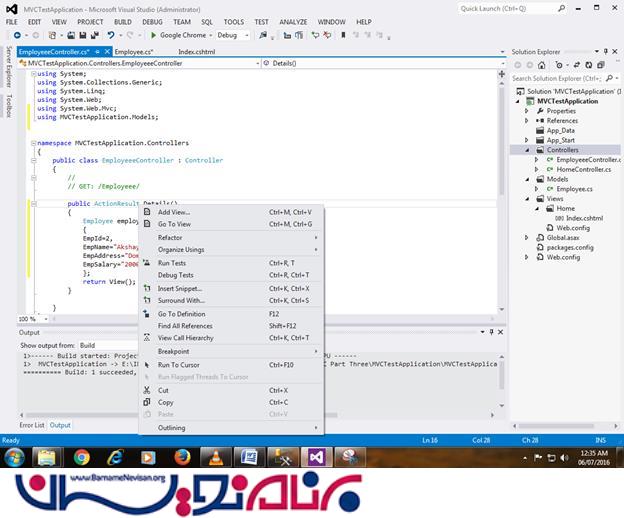The height and width of the screenshot is (518, 624).
Task: Click the Visual Studio icon in the taskbar
Action: pos(315,457)
